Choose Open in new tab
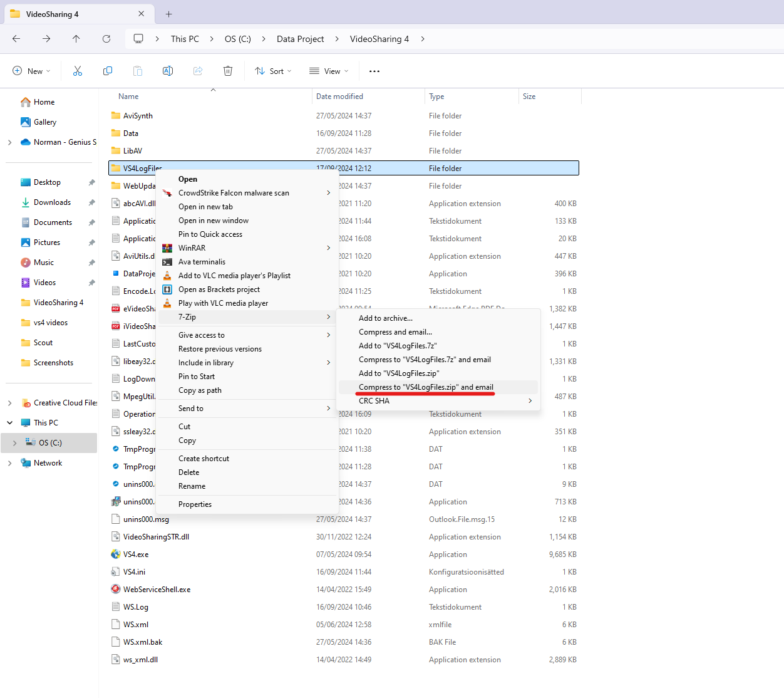Image resolution: width=784 pixels, height=698 pixels. click(205, 207)
